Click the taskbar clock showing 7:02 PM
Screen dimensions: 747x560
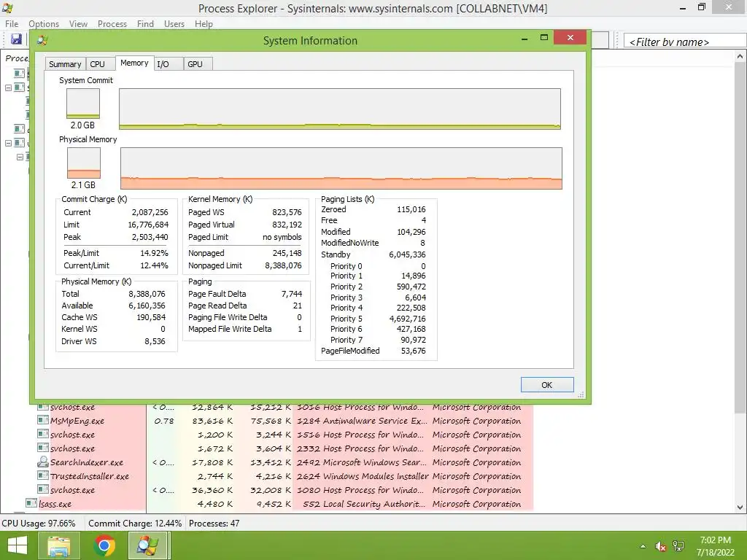715,546
